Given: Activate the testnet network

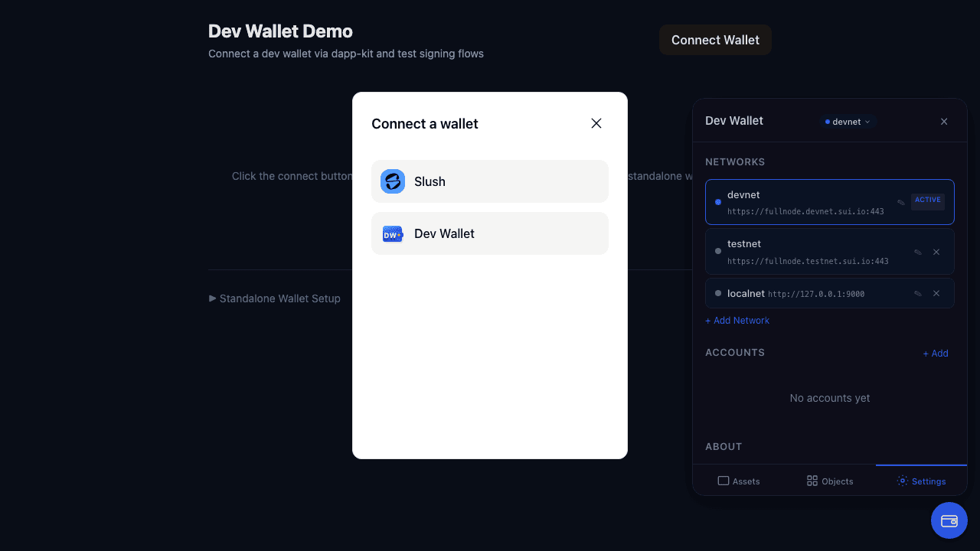Looking at the screenshot, I should pyautogui.click(x=812, y=251).
